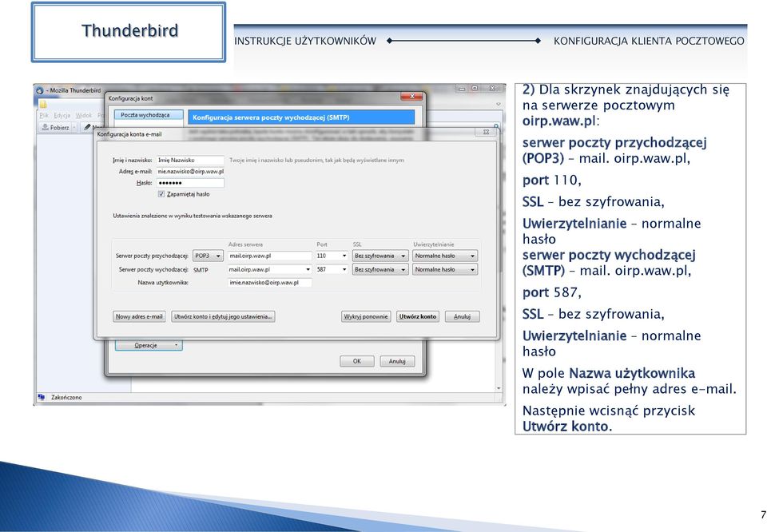Maximize the Mozilla Thunderbird window
Screen dimensions: 767x532
475,89
